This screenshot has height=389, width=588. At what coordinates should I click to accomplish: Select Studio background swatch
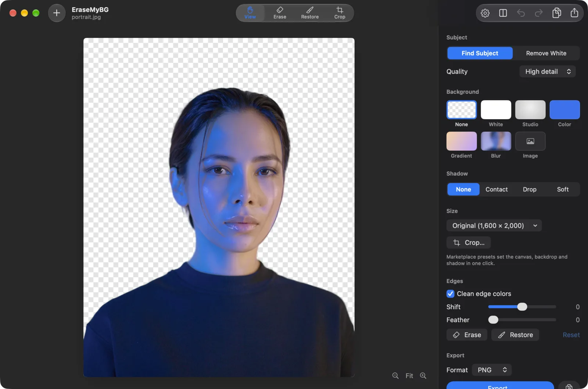point(530,110)
